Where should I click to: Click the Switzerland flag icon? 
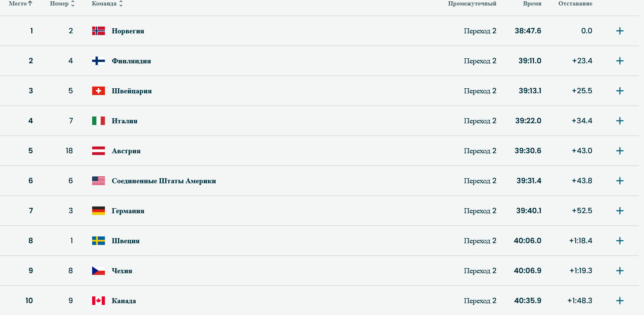click(x=98, y=91)
